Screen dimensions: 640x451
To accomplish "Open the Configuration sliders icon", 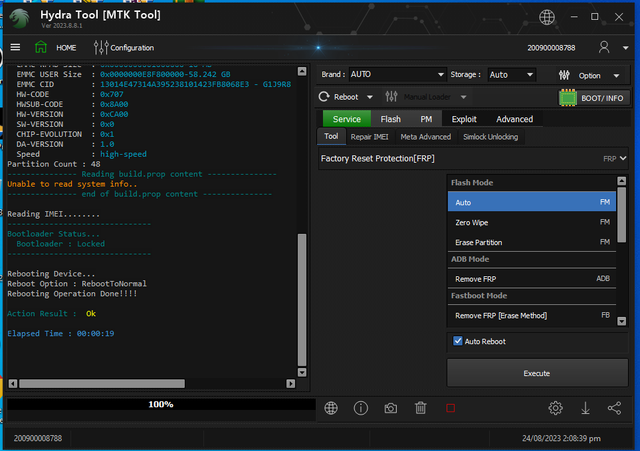I will click(101, 48).
